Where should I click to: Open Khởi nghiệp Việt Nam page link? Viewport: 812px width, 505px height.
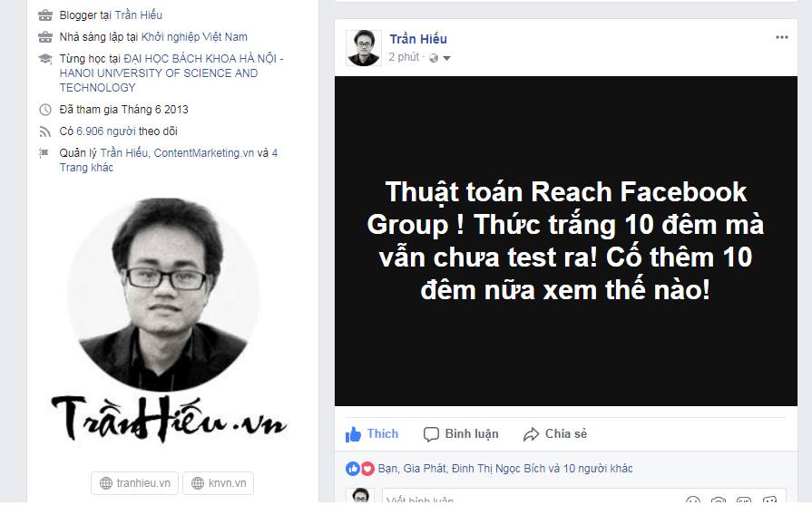pos(194,37)
